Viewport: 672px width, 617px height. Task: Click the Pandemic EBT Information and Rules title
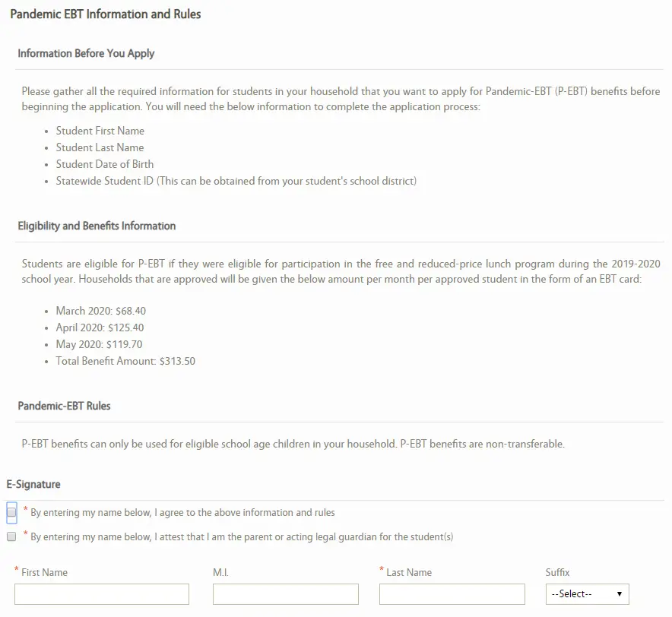point(106,14)
